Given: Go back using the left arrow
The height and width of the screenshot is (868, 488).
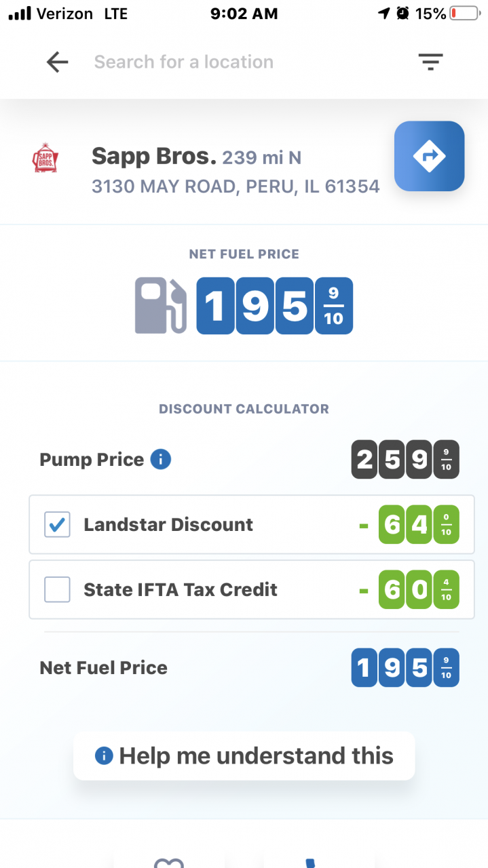Looking at the screenshot, I should tap(58, 62).
